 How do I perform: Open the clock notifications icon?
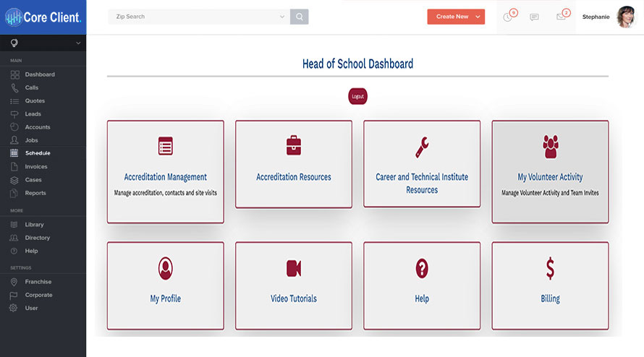[x=508, y=17]
